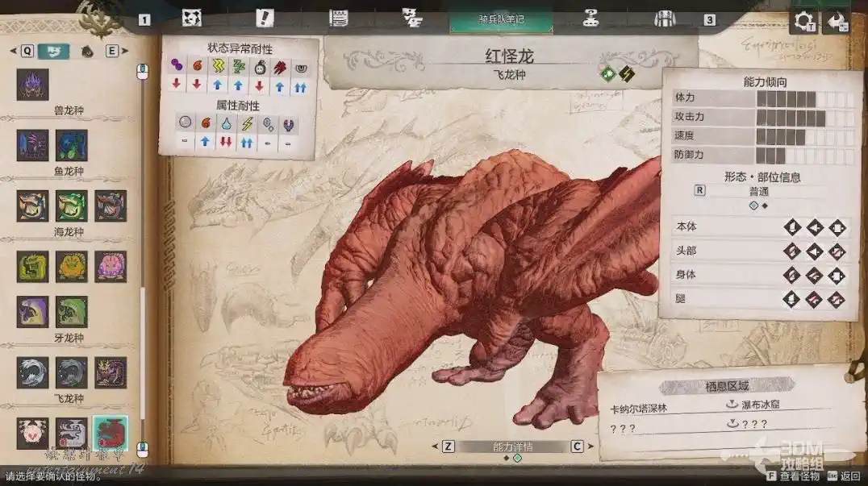868x486 pixels.
Task: Choose the pink monster icon above 牙龙种
Action: [110, 266]
